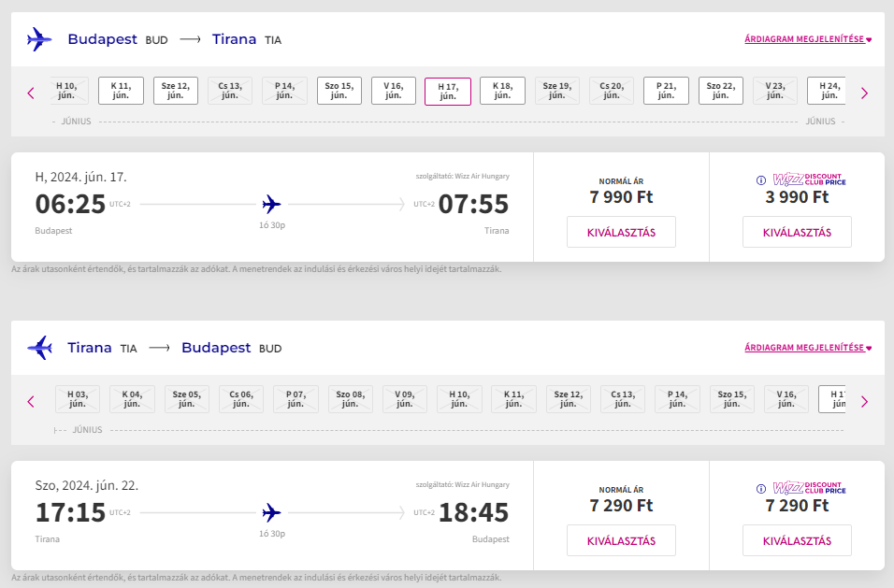Click the airplane icon beside Tirana–Budapest header
This screenshot has height=588, width=894.
(39, 348)
